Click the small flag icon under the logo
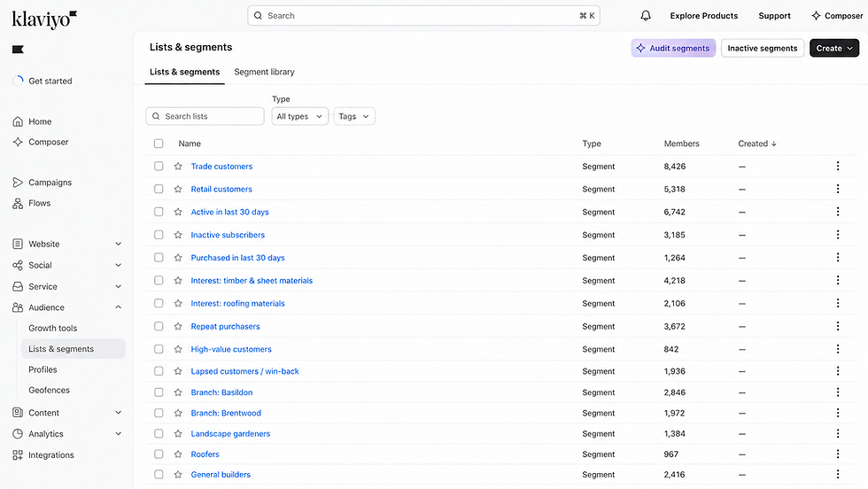Screen dimensions: 868x489 tap(18, 50)
